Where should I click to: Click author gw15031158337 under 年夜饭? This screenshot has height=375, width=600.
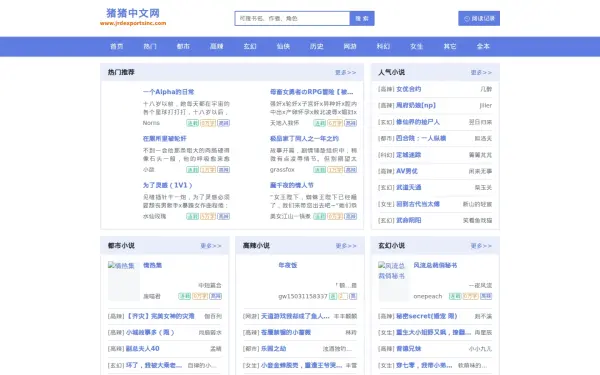pyautogui.click(x=303, y=296)
